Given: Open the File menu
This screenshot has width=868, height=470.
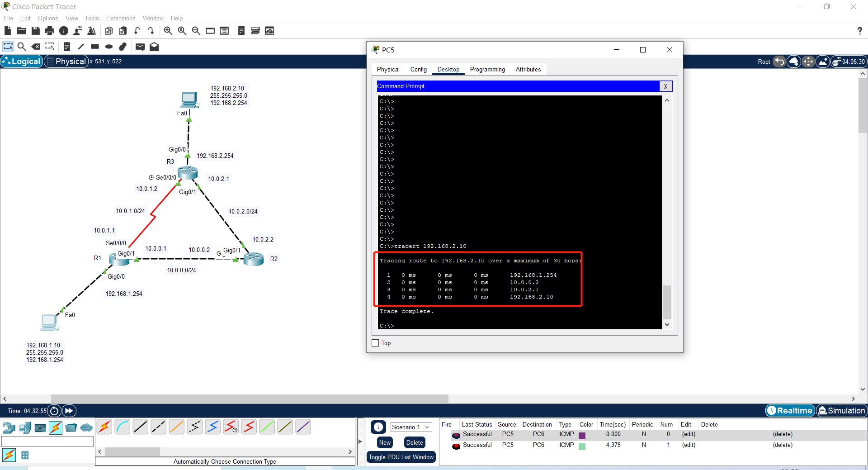Looking at the screenshot, I should coord(8,18).
